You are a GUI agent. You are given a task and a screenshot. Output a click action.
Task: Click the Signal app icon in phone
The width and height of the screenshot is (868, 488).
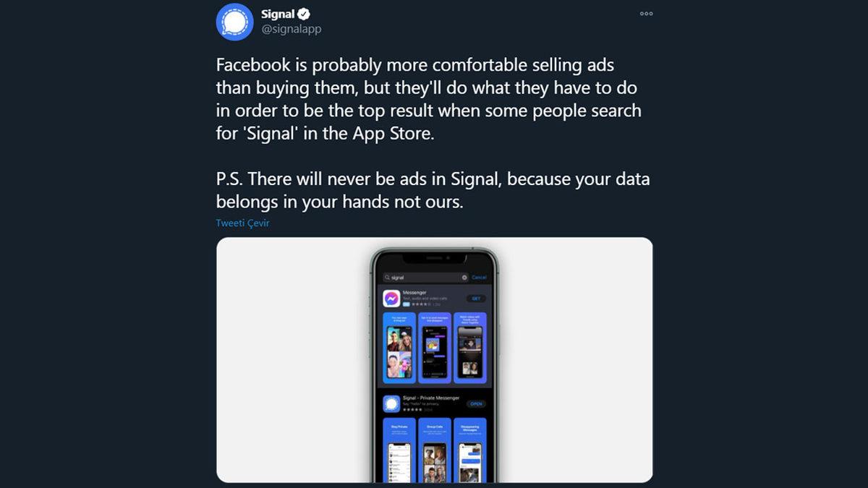click(391, 404)
